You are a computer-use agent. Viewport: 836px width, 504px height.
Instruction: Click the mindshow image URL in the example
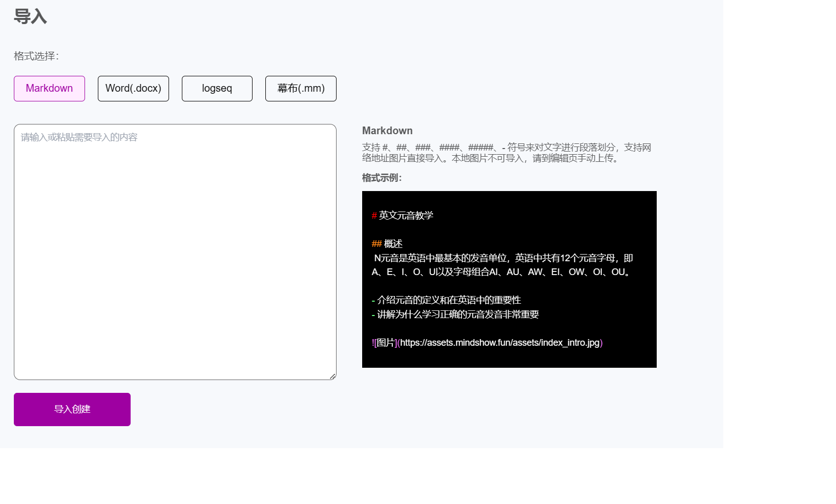499,343
